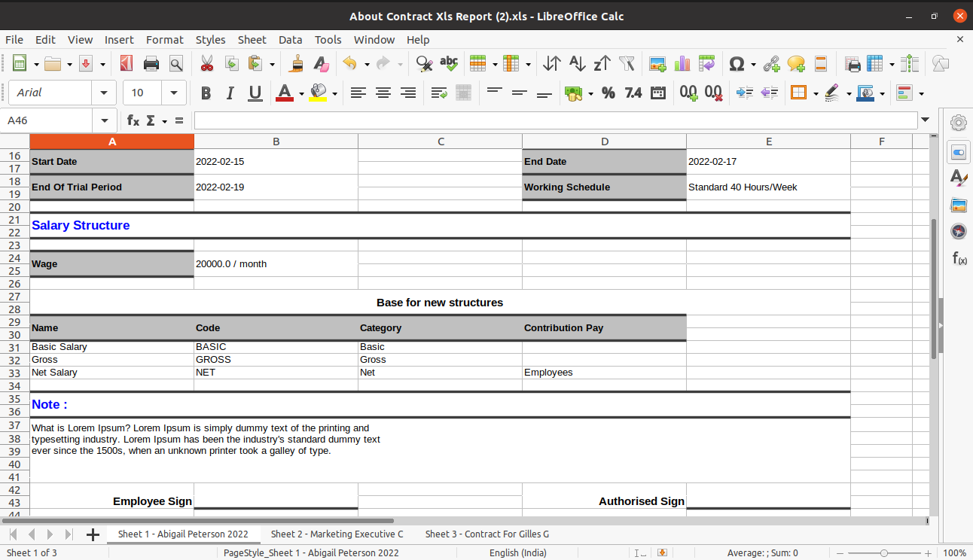Click the Sum sigma button
Viewport: 973px width, 560px height.
click(151, 120)
